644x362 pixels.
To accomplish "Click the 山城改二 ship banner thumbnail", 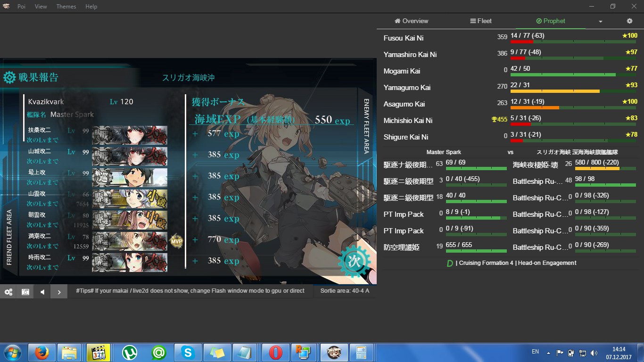I will point(130,156).
